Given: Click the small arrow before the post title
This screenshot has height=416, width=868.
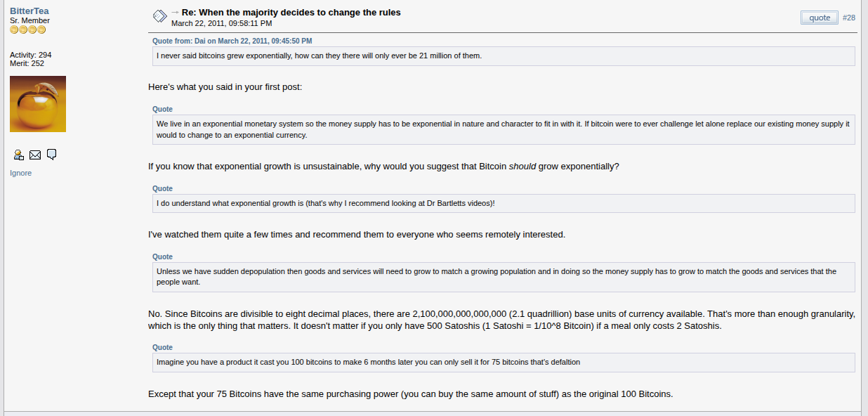Looking at the screenshot, I should (175, 13).
